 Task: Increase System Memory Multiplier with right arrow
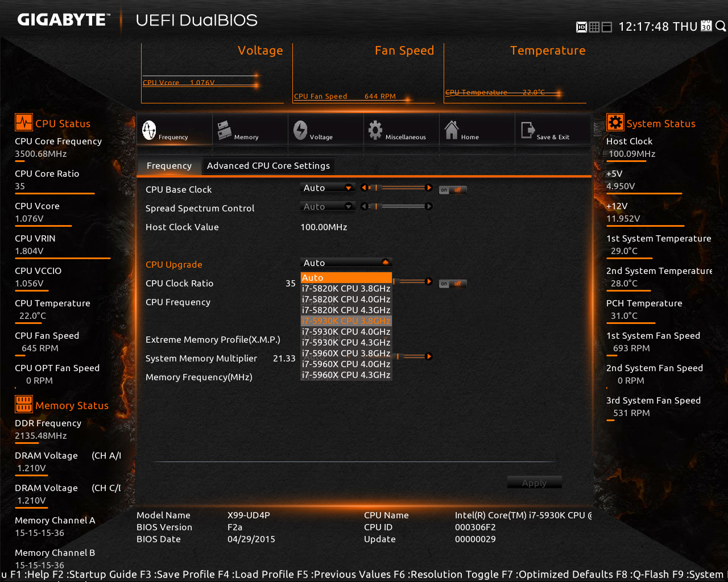429,356
